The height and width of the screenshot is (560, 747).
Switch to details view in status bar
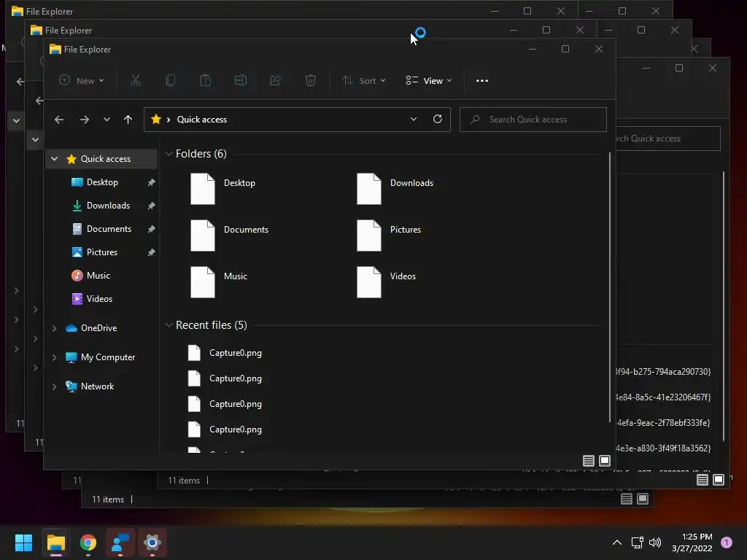coord(589,461)
